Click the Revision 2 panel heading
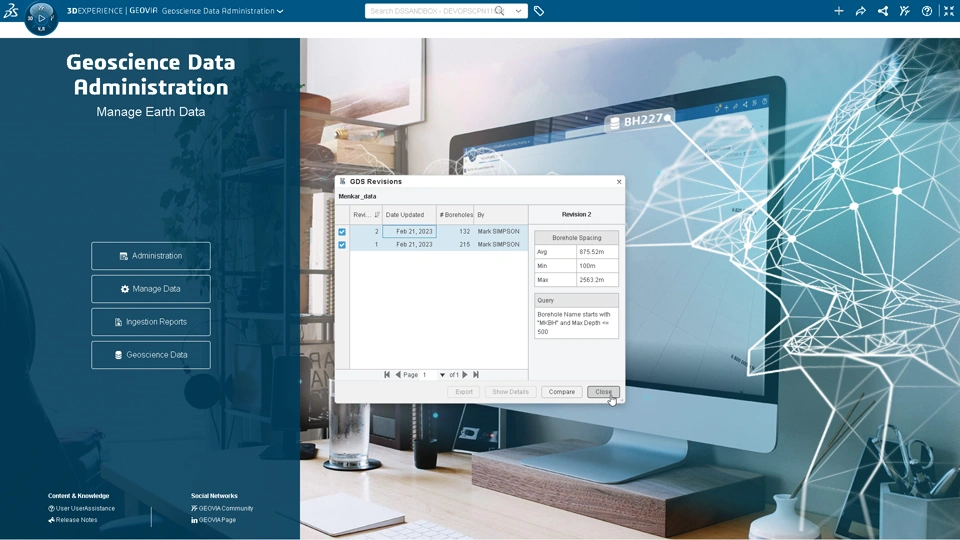This screenshot has height=540, width=960. click(576, 215)
